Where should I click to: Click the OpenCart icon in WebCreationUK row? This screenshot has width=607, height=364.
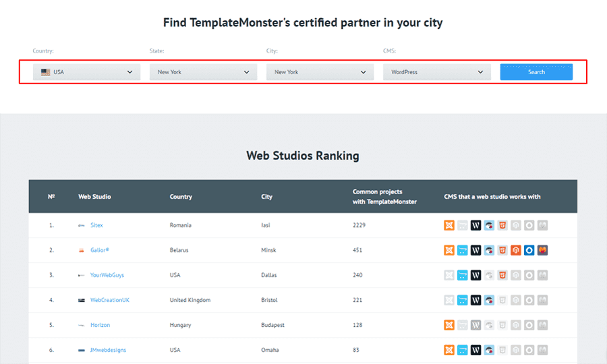(462, 300)
